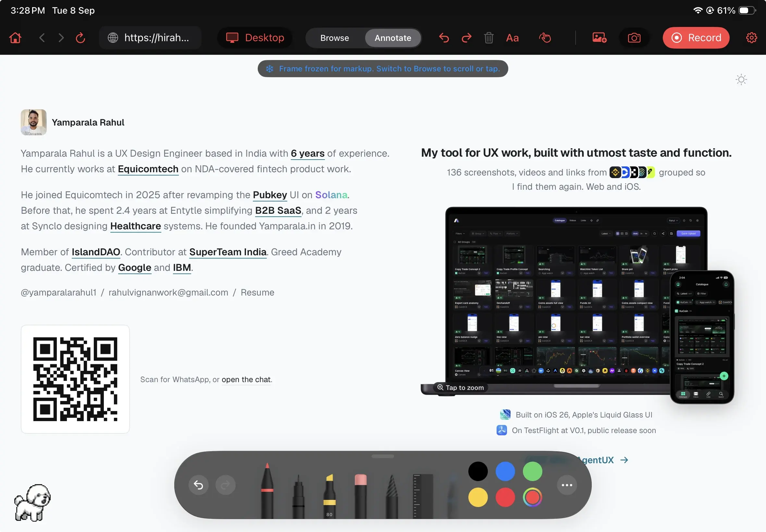Open the 6 years link
Screen dimensions: 766x532
(307, 153)
